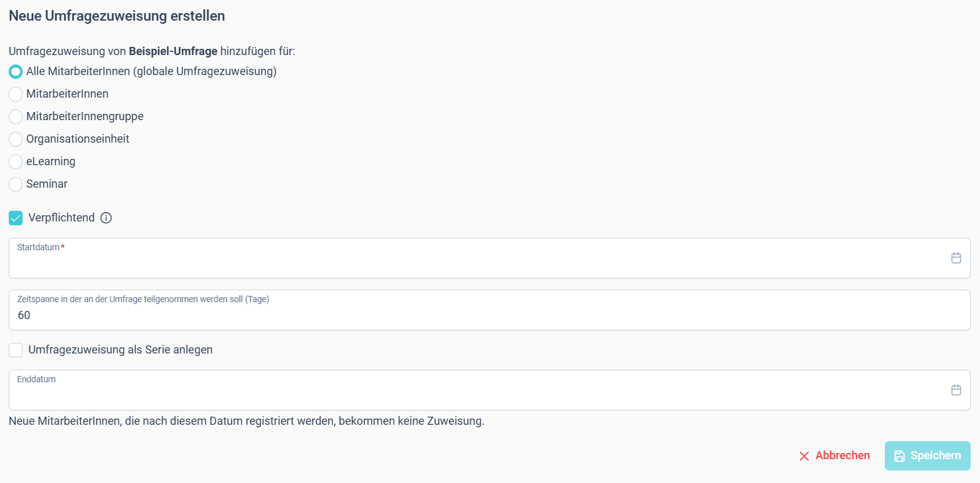Enable Umfragezuweisung als Serie anlegen checkbox
980x483 pixels.
(16, 350)
